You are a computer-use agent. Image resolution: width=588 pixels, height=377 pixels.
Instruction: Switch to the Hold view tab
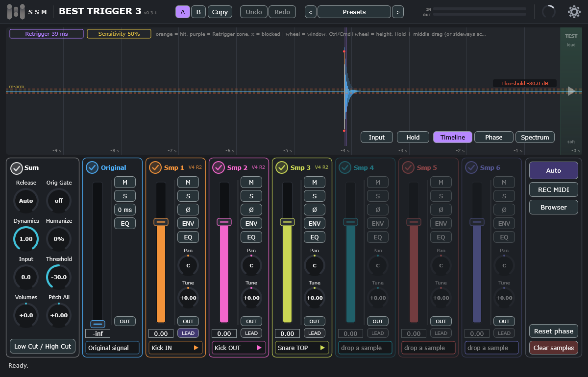413,137
